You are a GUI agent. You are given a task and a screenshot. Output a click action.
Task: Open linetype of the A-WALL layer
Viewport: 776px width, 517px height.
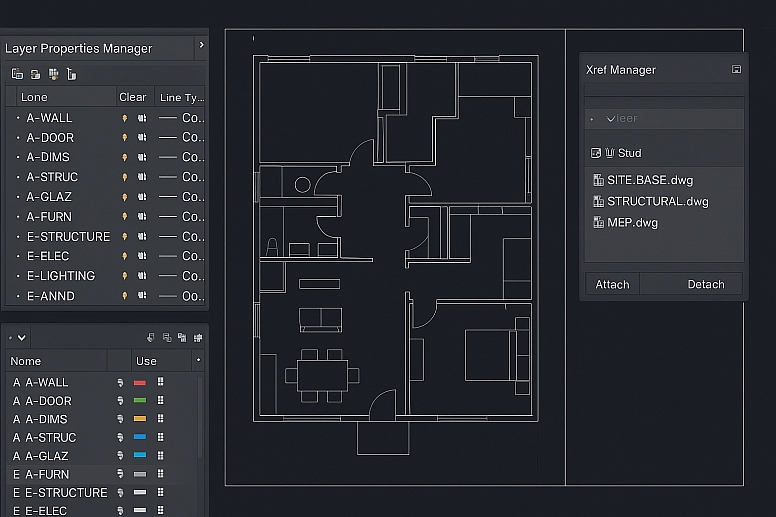coord(181,118)
